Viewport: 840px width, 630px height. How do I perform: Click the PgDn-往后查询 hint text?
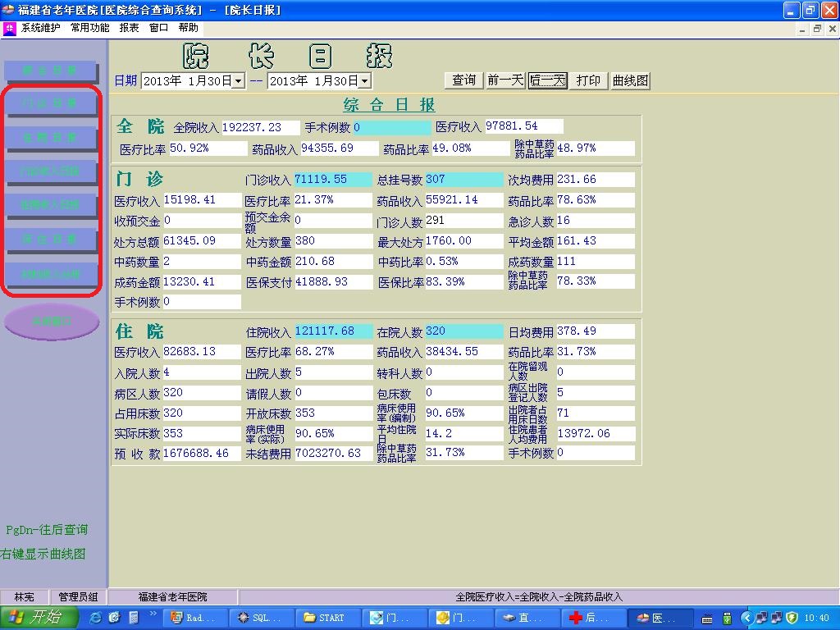[x=47, y=530]
